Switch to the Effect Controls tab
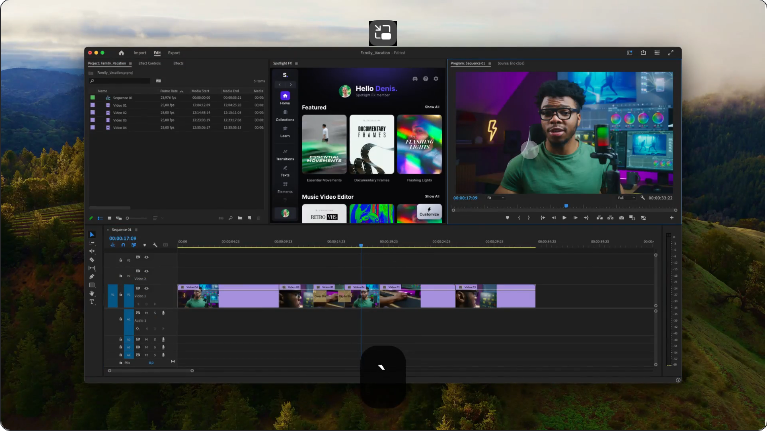 (x=149, y=63)
